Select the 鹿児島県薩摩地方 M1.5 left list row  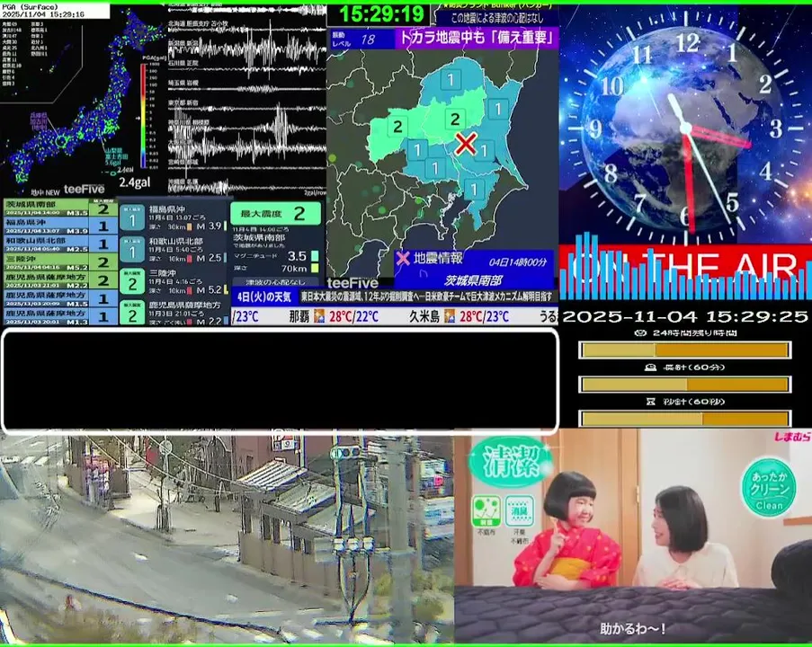point(60,298)
